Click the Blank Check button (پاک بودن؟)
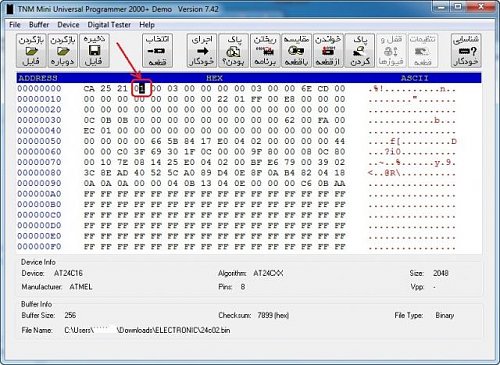Screen dimensions: 500x365 (233, 51)
